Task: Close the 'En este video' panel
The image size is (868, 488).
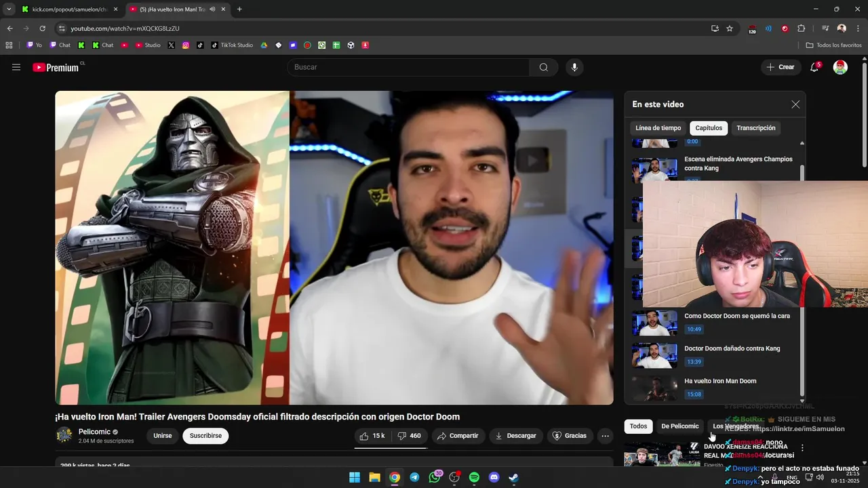Action: (x=795, y=104)
